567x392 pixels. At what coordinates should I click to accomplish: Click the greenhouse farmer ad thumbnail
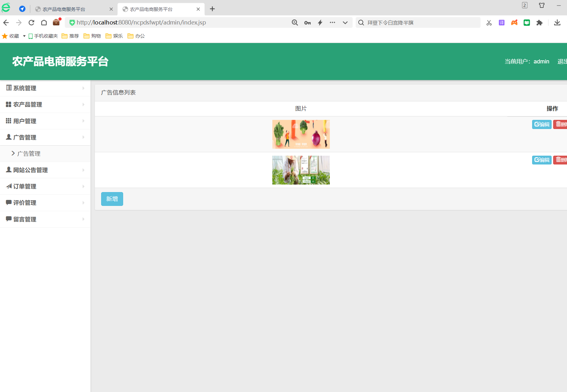301,170
